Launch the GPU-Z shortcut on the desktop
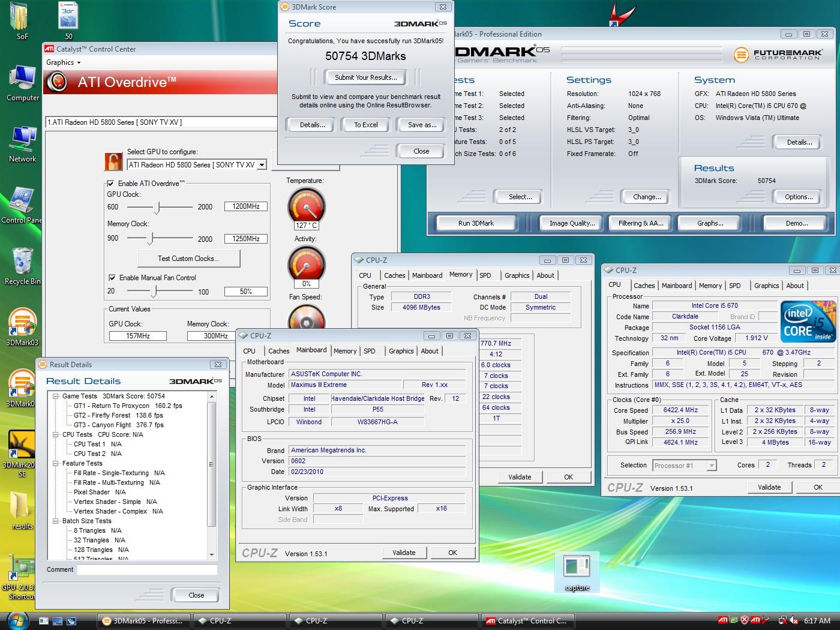Image resolution: width=840 pixels, height=630 pixels. tap(18, 577)
